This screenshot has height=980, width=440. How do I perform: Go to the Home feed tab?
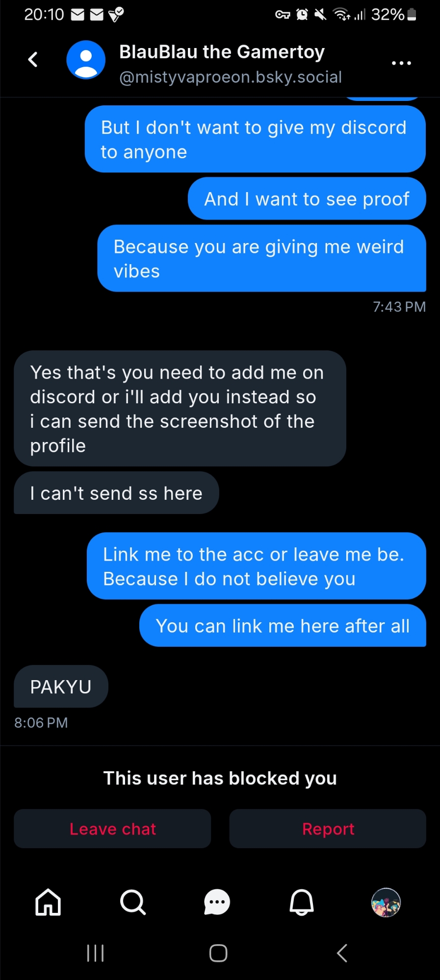(48, 902)
